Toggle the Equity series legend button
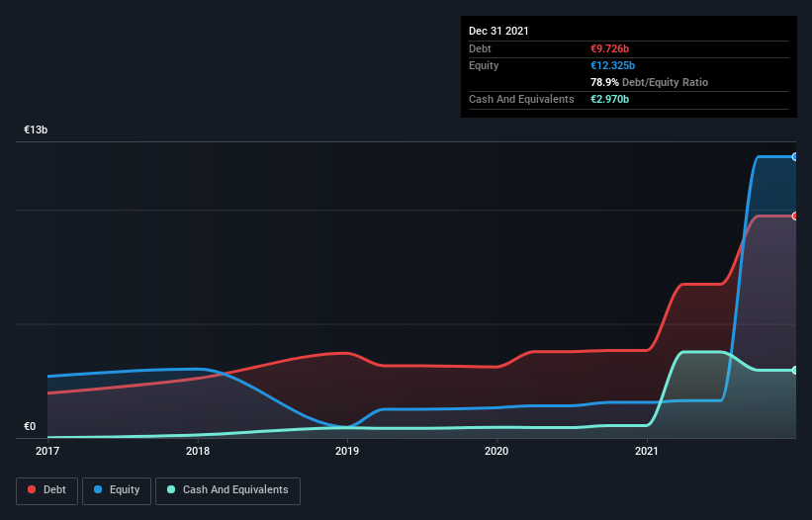This screenshot has height=520, width=812. (x=117, y=490)
